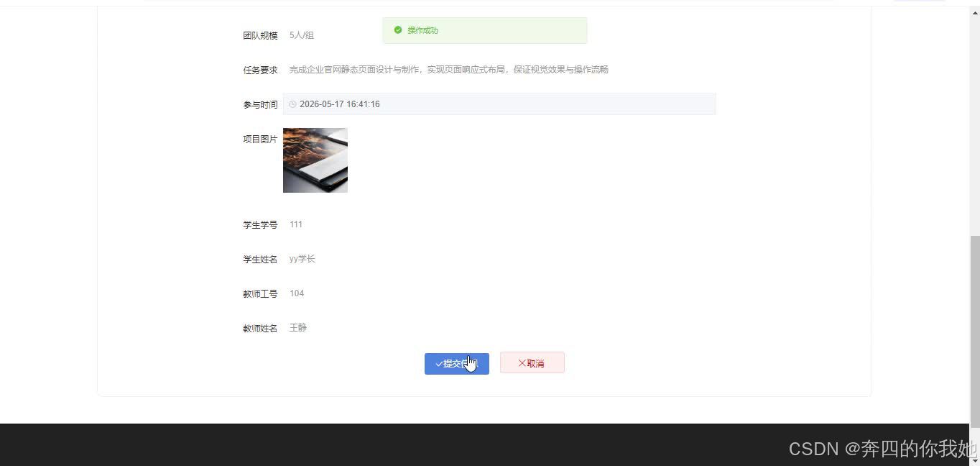Click the 任务要求 label
The height and width of the screenshot is (466, 980).
coord(260,70)
